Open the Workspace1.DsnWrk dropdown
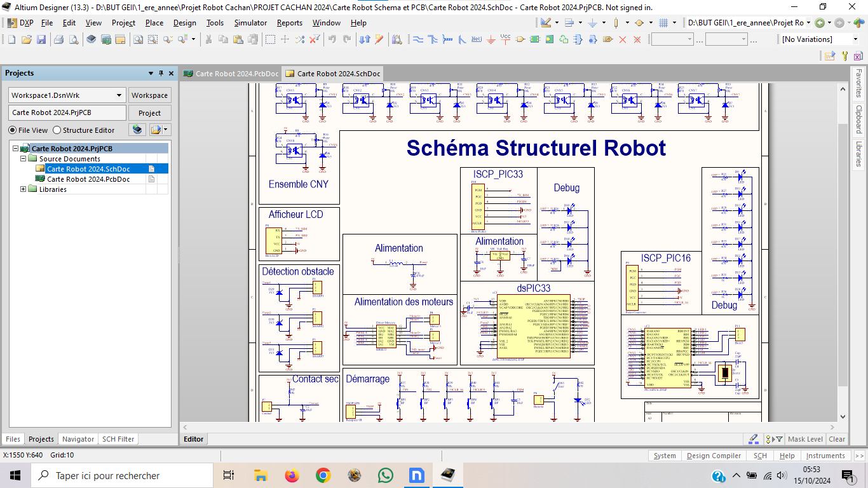The image size is (868, 488). pyautogui.click(x=119, y=95)
